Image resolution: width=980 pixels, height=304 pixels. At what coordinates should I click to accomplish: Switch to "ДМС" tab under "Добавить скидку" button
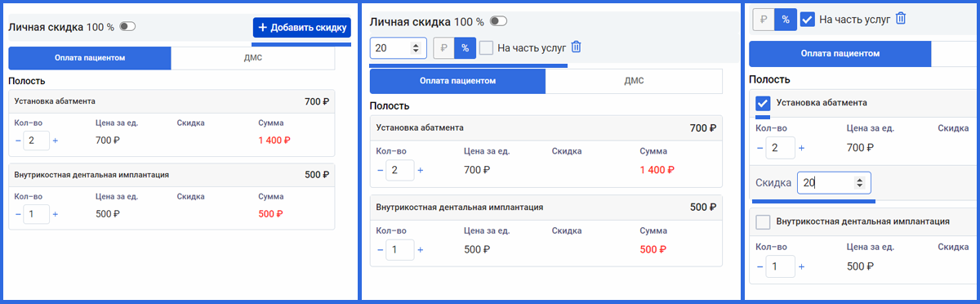tap(252, 58)
